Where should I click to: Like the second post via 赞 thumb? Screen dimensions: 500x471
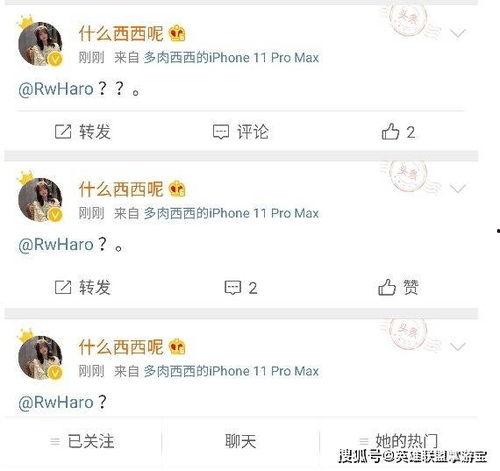coord(398,287)
